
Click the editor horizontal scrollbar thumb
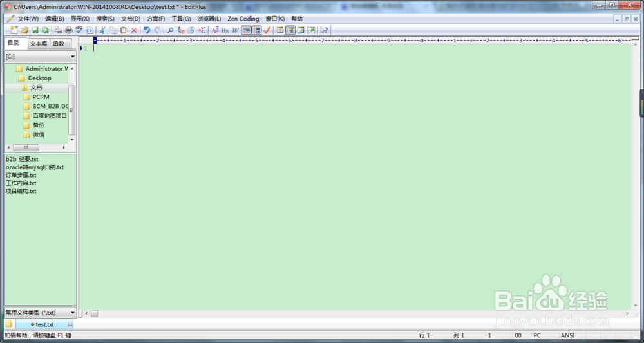(x=95, y=313)
